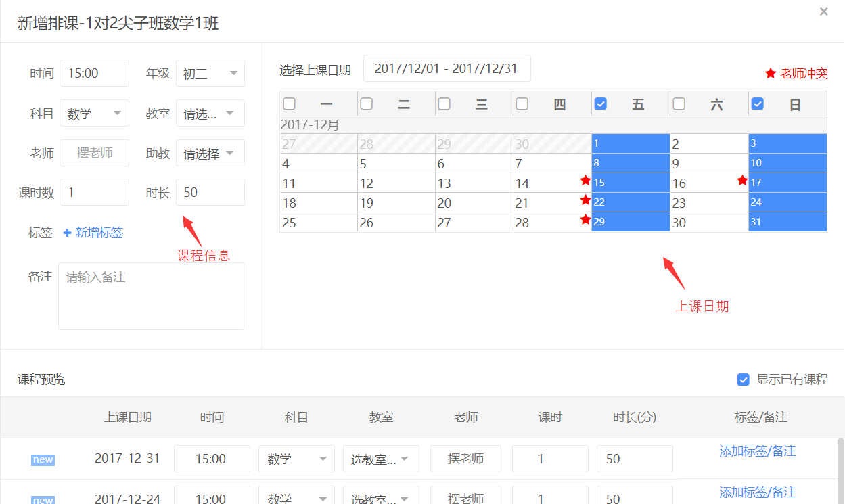
Task: Select December 26 in the calendar
Action: (x=396, y=222)
